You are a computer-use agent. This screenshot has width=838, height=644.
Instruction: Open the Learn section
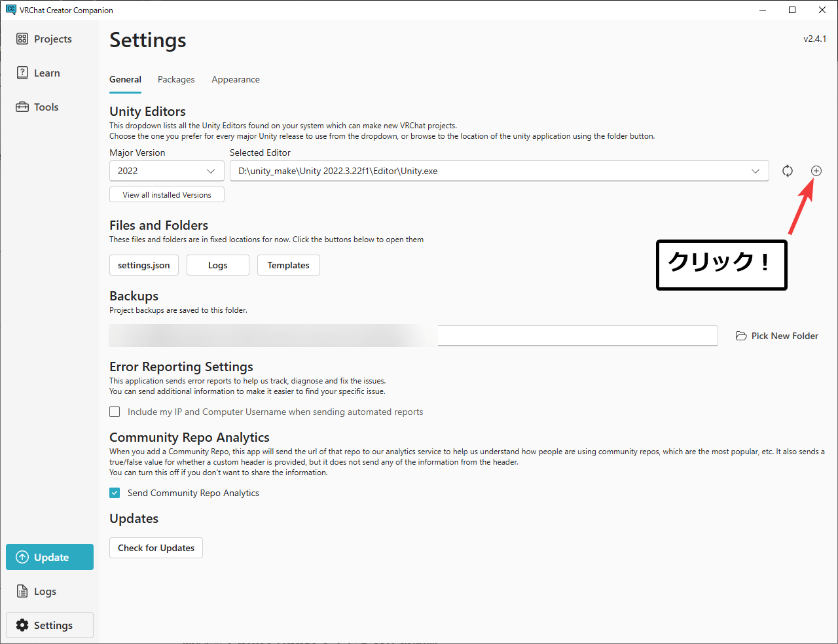point(50,73)
